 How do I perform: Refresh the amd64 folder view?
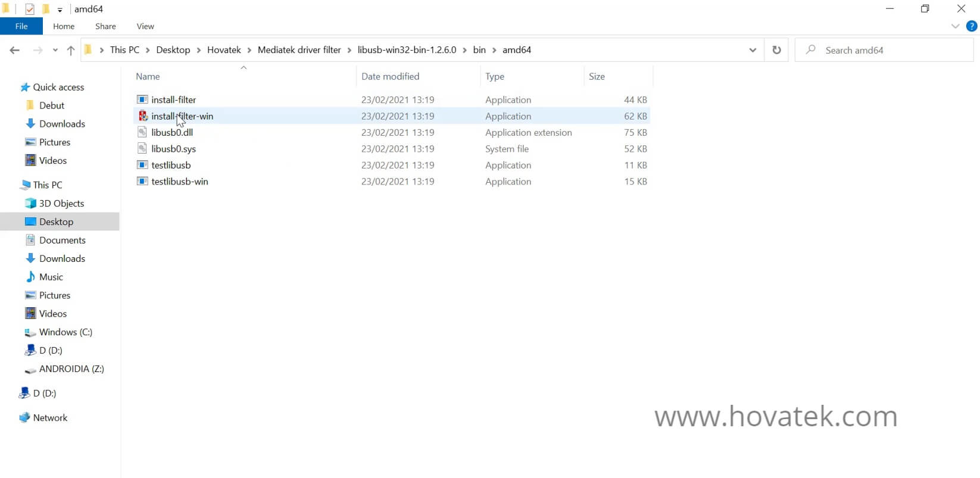point(776,50)
